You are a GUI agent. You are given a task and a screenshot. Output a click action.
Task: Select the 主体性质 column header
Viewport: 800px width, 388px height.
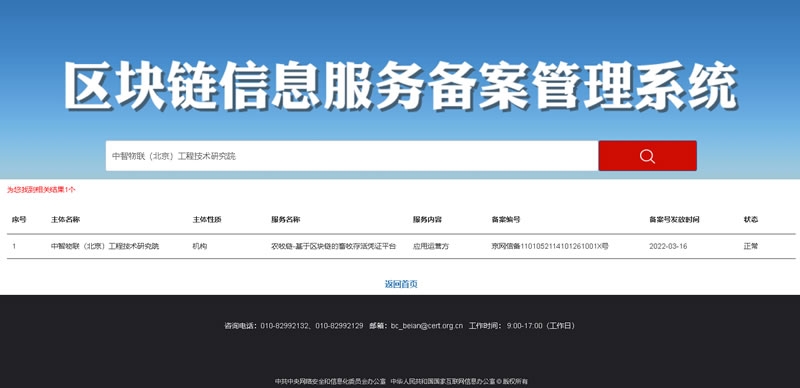[x=207, y=220]
